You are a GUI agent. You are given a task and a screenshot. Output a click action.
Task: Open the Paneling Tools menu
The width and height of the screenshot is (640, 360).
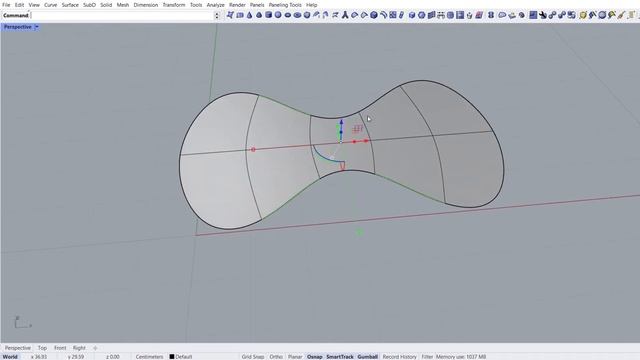point(285,5)
